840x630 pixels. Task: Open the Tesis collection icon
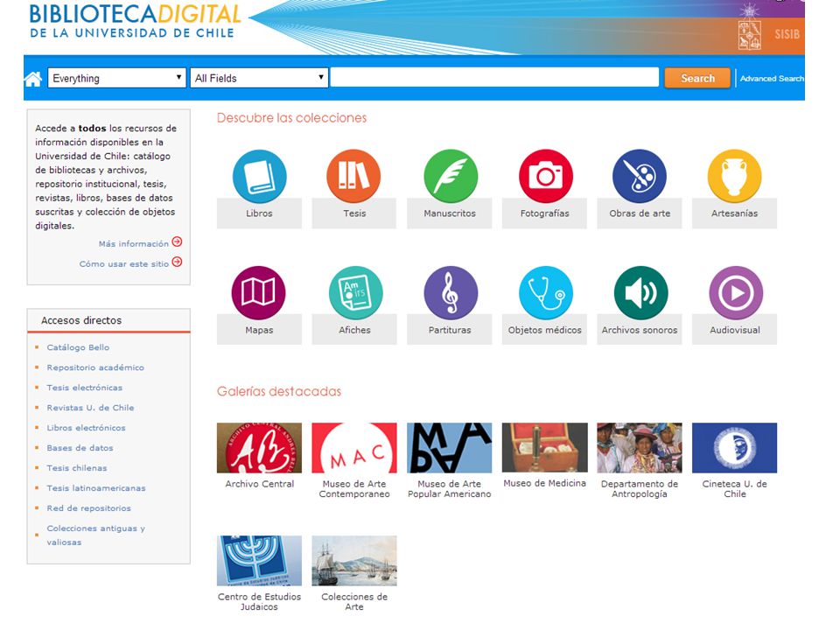click(353, 176)
